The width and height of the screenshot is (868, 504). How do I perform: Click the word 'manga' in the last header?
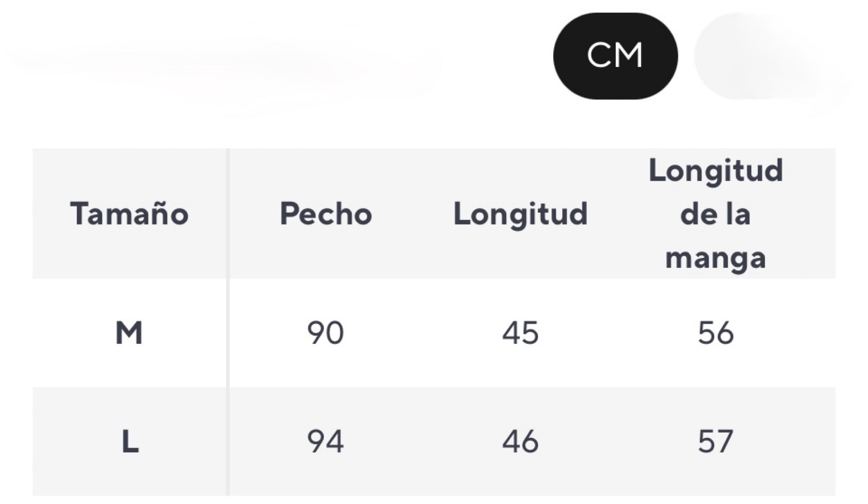[715, 257]
